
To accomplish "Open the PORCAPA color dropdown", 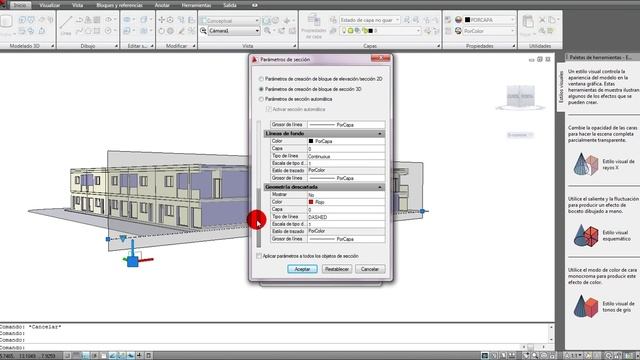I will click(513, 20).
